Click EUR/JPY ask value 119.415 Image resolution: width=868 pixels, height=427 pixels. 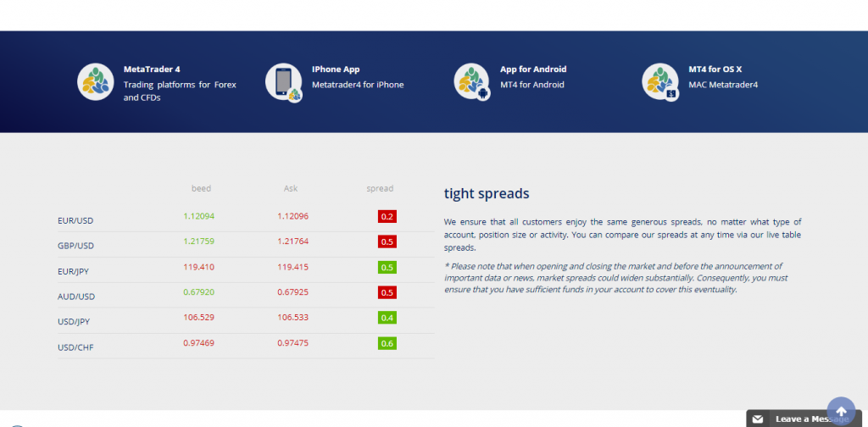(x=292, y=267)
